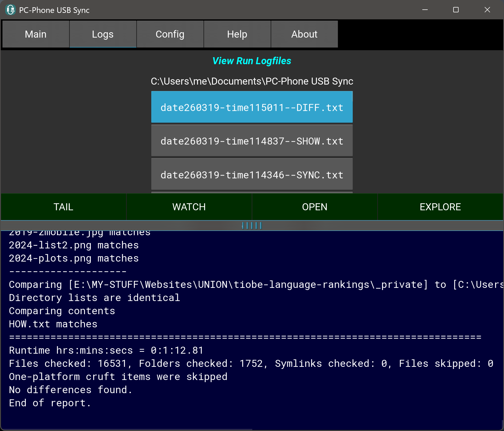This screenshot has width=504, height=431.
Task: Select the date260319-time115011--DIFF.txt logfile
Action: (x=252, y=107)
